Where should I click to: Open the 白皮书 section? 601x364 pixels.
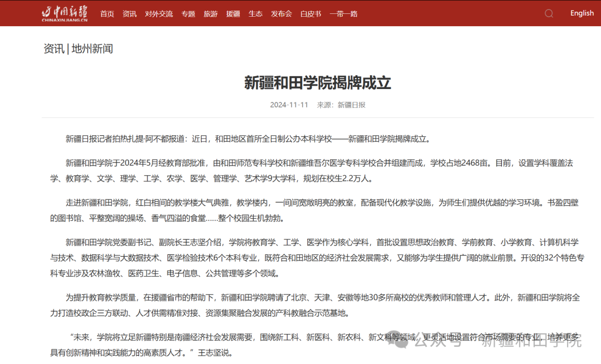click(x=310, y=13)
